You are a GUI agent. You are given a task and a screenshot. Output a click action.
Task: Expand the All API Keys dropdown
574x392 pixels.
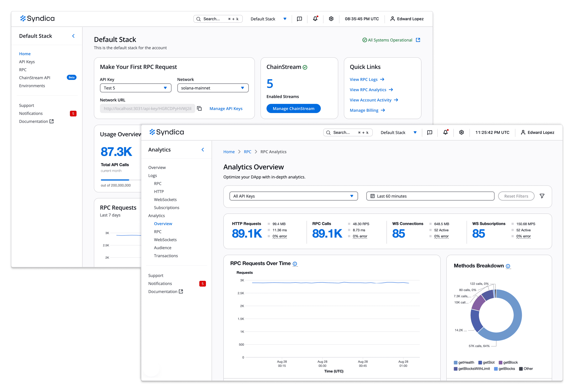coord(293,196)
